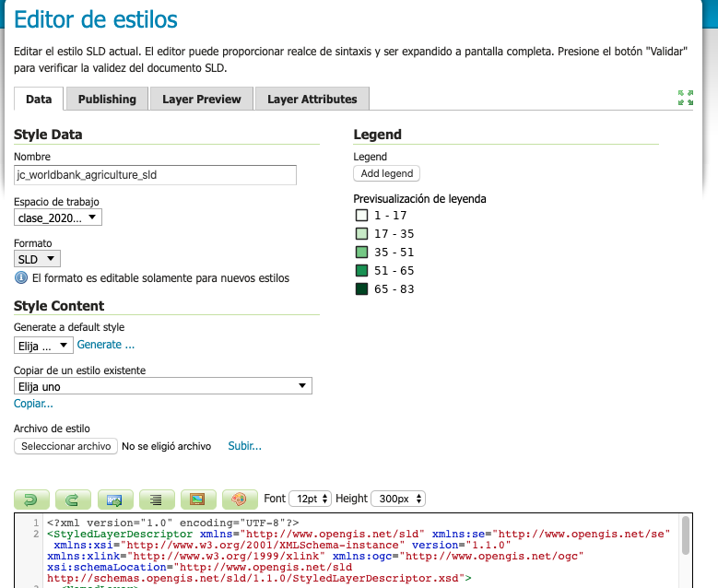
Task: Click the blue info icon about format
Action: click(21, 277)
